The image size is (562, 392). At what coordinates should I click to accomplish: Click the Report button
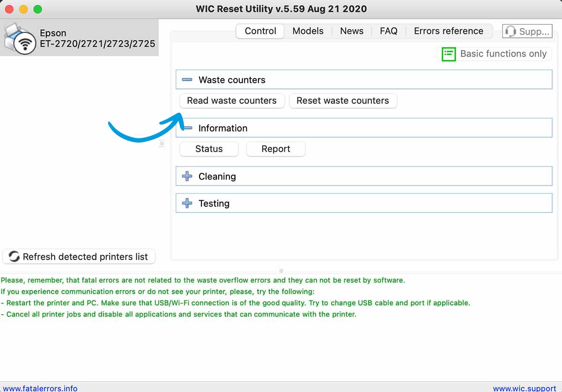pyautogui.click(x=276, y=149)
